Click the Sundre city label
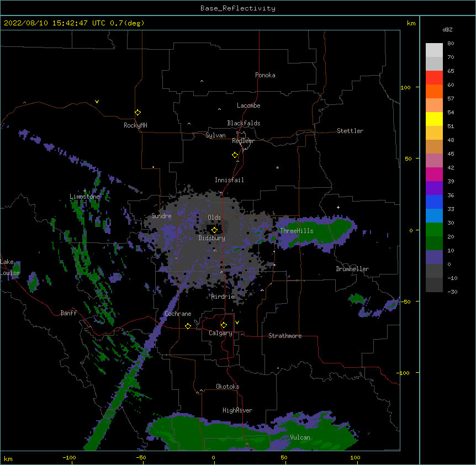 click(x=161, y=216)
